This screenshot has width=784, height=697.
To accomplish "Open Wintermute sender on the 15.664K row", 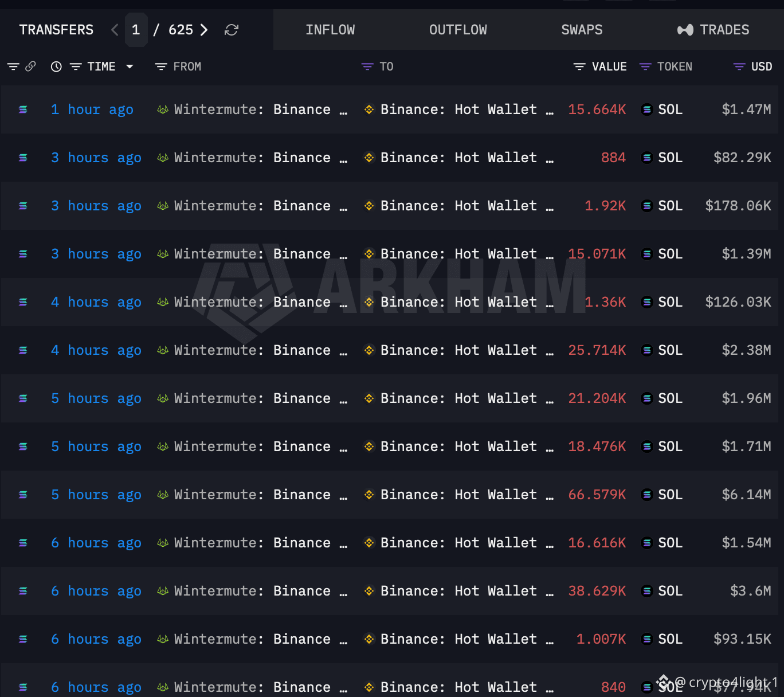I will pos(253,109).
